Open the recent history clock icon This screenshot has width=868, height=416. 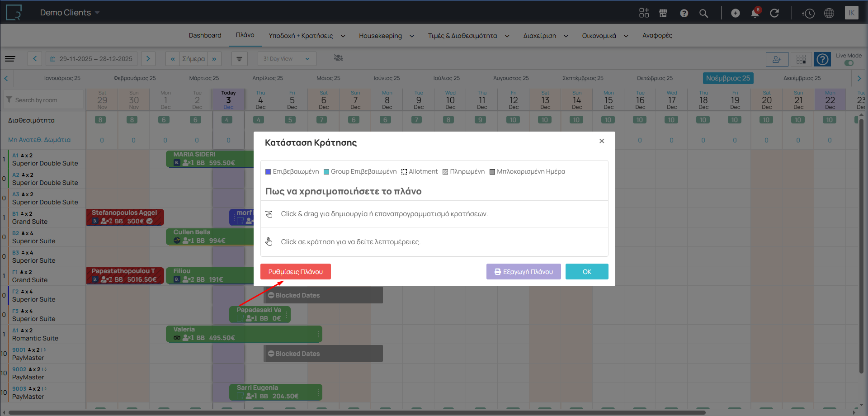(x=808, y=13)
